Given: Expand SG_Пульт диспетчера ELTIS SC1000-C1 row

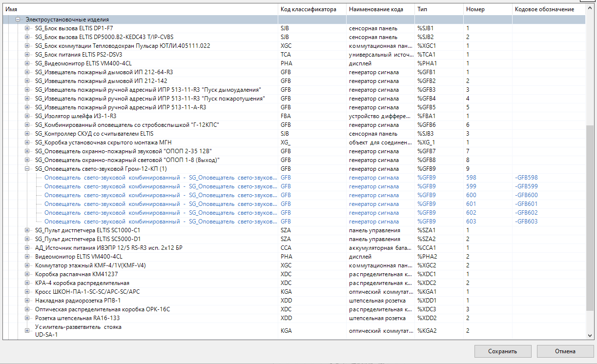Looking at the screenshot, I should [x=27, y=230].
